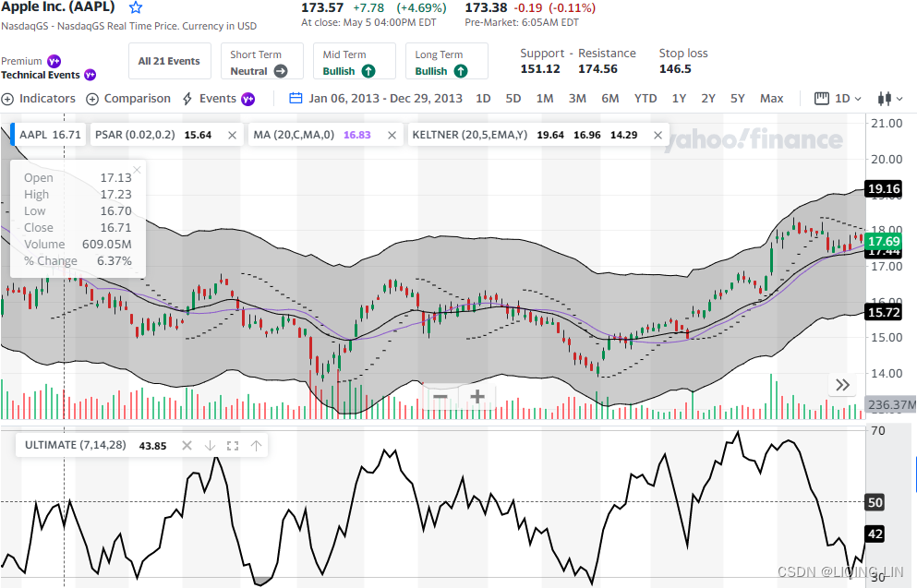Click the AAPL 16.71 series label
917x588 pixels.
[50, 135]
